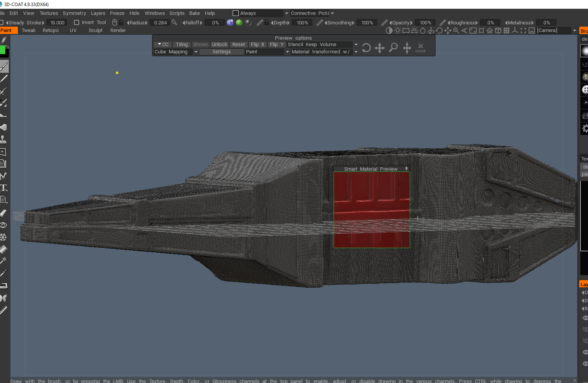Select the Eraser tool in left toolbar

[4, 213]
